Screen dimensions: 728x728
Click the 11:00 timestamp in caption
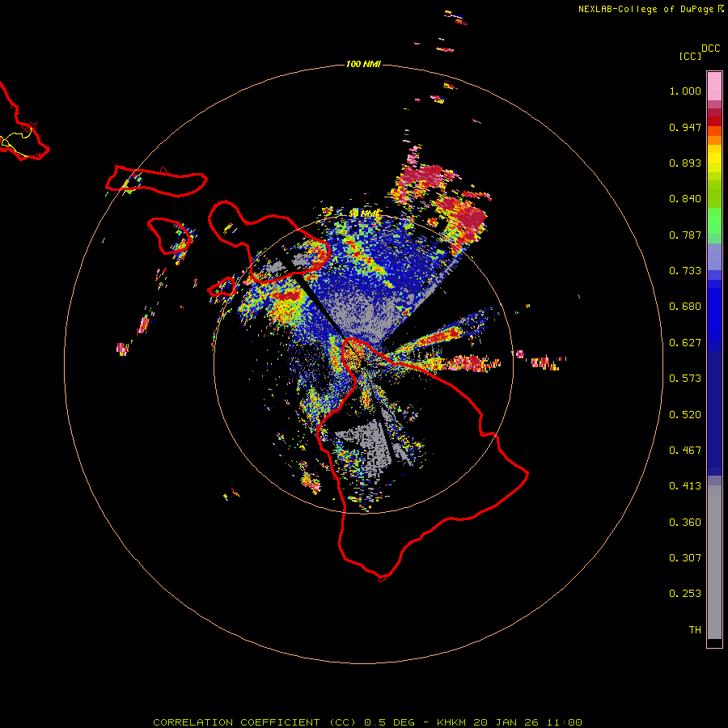pyautogui.click(x=564, y=722)
